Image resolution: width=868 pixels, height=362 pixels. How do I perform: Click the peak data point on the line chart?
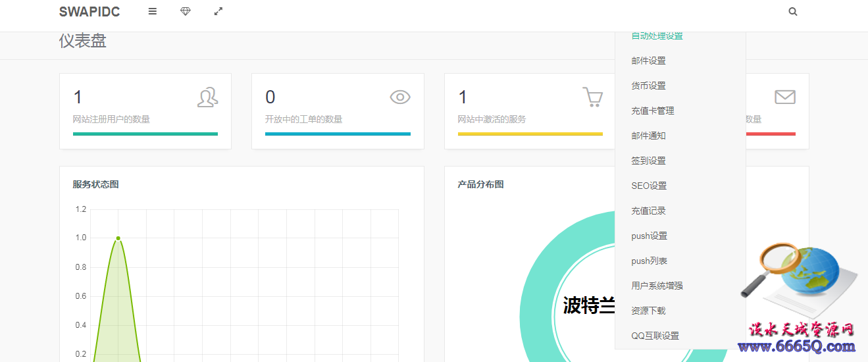pyautogui.click(x=118, y=238)
